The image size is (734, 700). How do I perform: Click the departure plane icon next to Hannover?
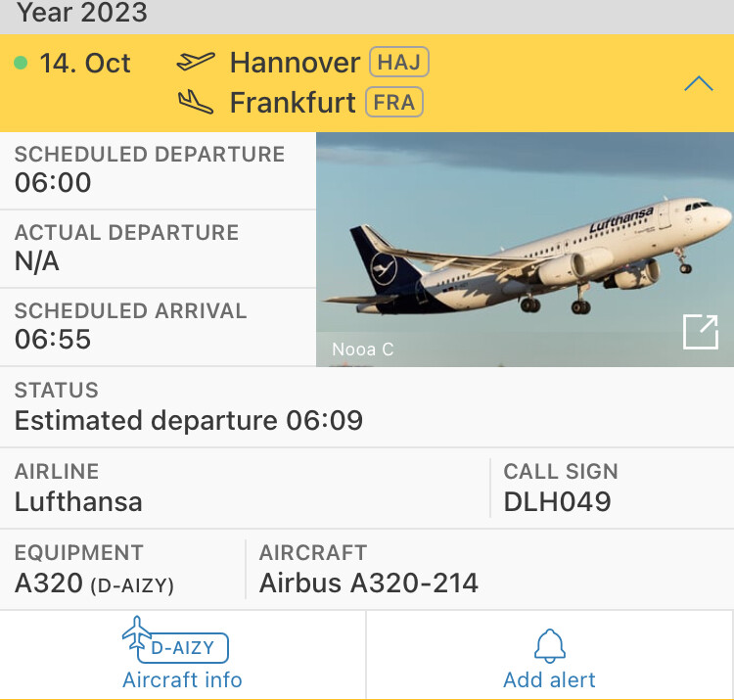[x=196, y=63]
